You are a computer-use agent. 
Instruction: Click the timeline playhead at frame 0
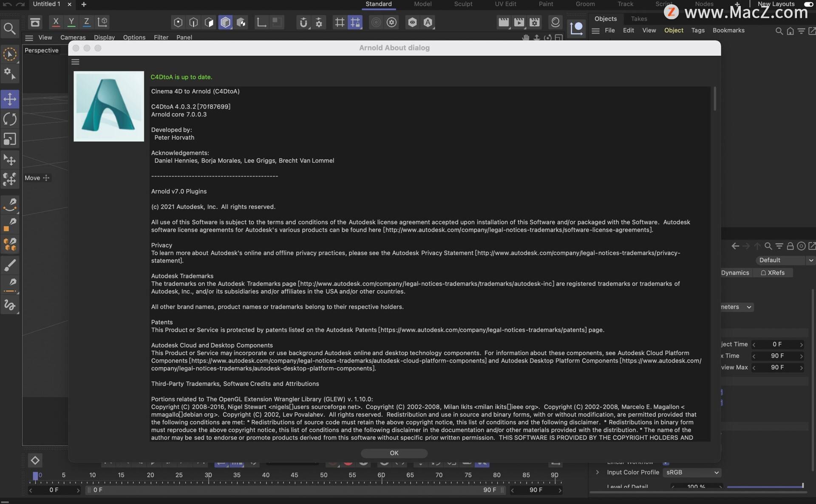35,476
